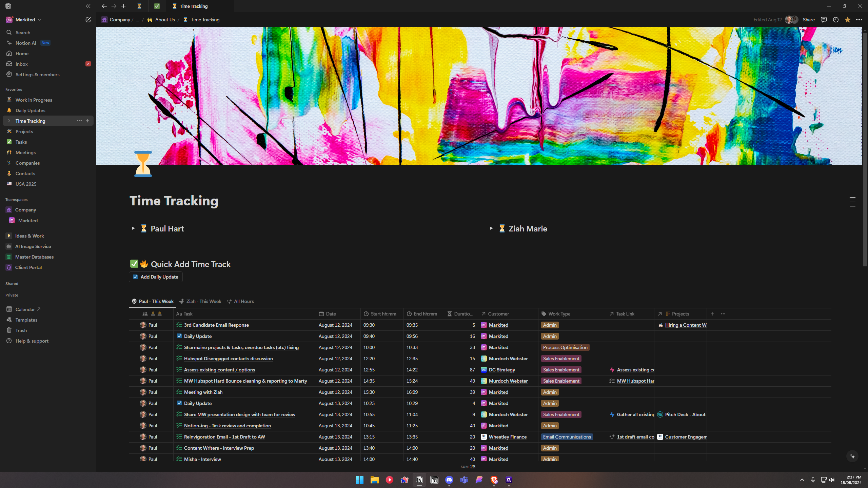Click the hourglass page icon

(143, 164)
